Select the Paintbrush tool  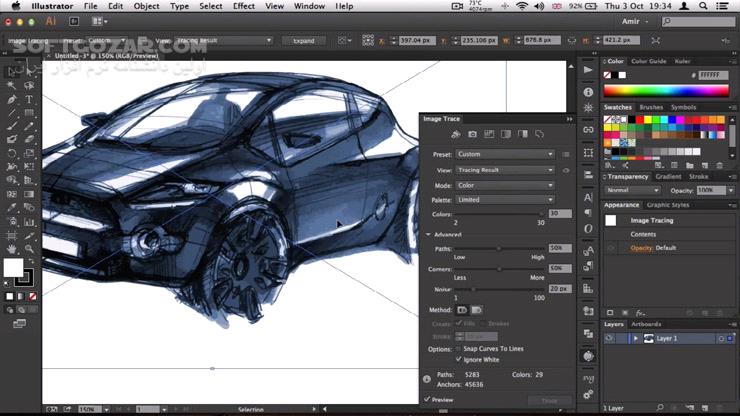11,126
